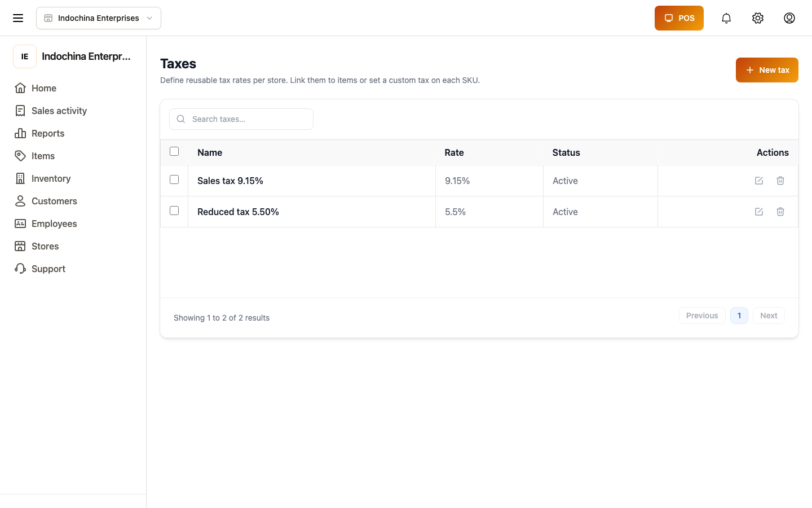Delete the Reduced tax 5.50% entry
The width and height of the screenshot is (812, 508).
(x=780, y=212)
